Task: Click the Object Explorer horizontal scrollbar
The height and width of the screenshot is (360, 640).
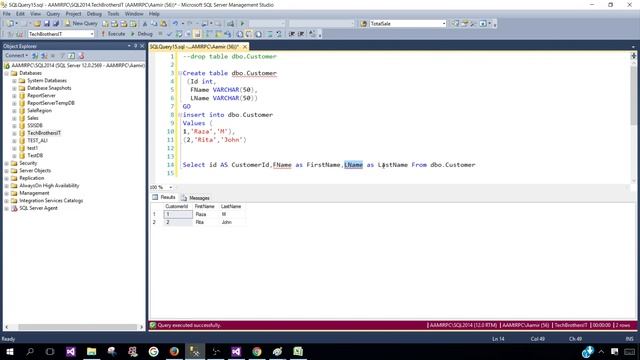Action: 78,327
